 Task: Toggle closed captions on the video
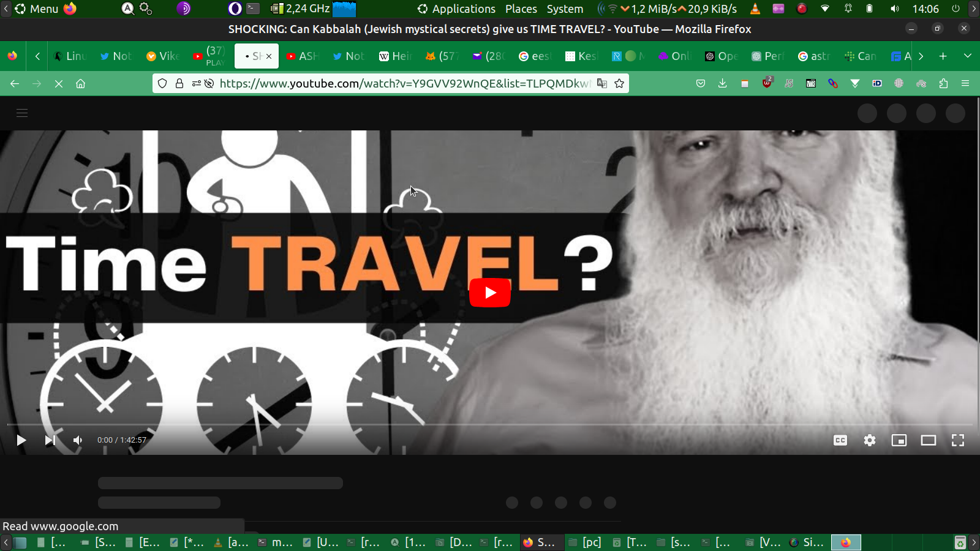point(840,440)
